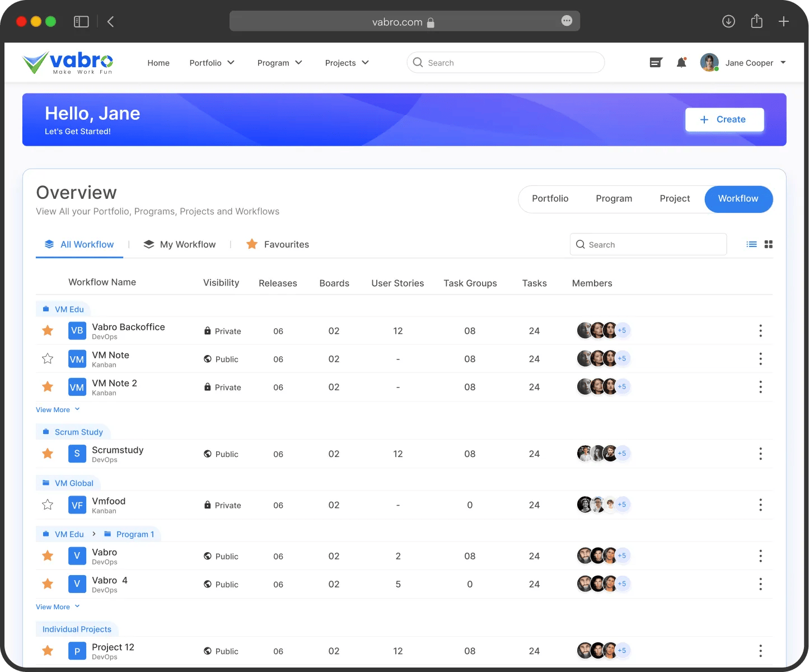Click the messages icon in header

pyautogui.click(x=656, y=63)
